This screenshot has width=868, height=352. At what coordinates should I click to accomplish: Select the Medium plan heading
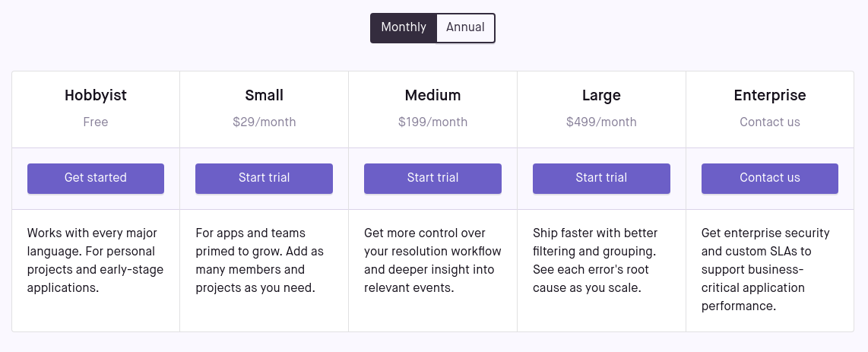433,95
